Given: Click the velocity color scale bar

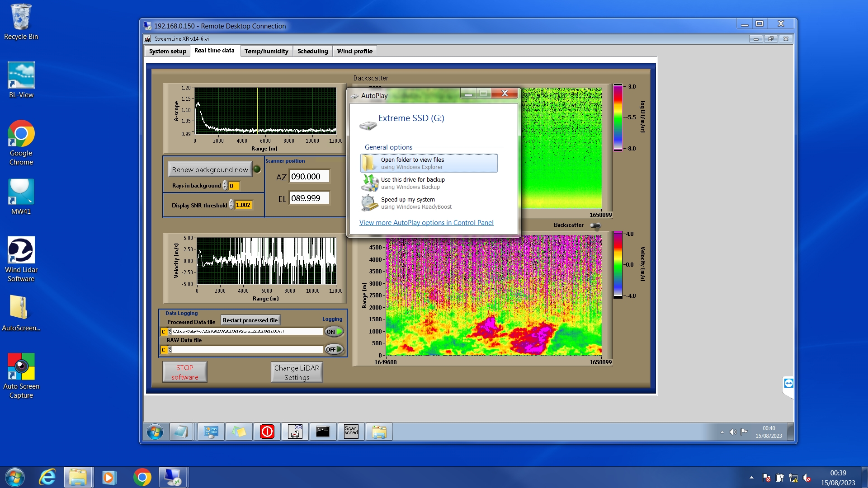Looking at the screenshot, I should [618, 265].
